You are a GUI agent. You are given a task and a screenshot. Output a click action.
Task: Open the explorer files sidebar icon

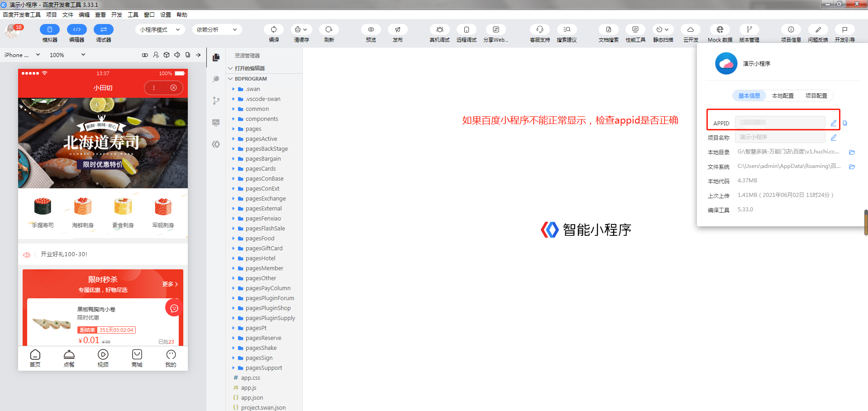216,57
